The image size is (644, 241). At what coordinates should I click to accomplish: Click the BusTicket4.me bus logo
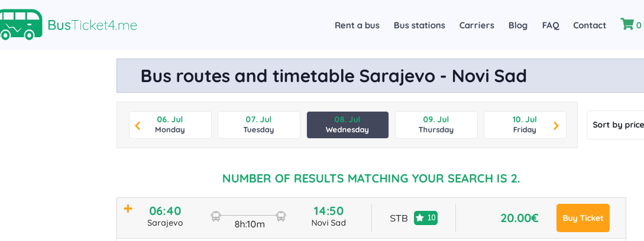point(22,24)
